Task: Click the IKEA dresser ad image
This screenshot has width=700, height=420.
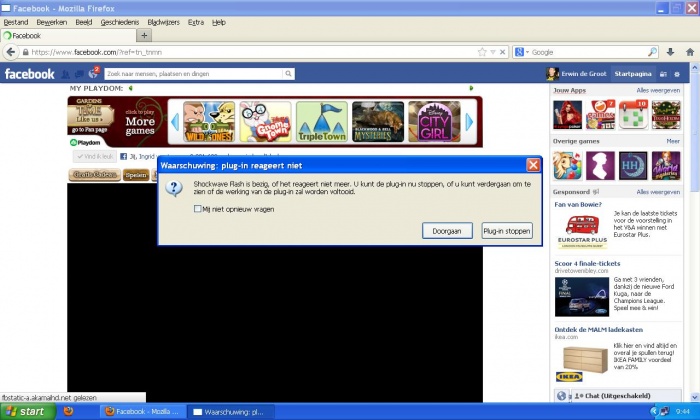Action: [x=582, y=362]
